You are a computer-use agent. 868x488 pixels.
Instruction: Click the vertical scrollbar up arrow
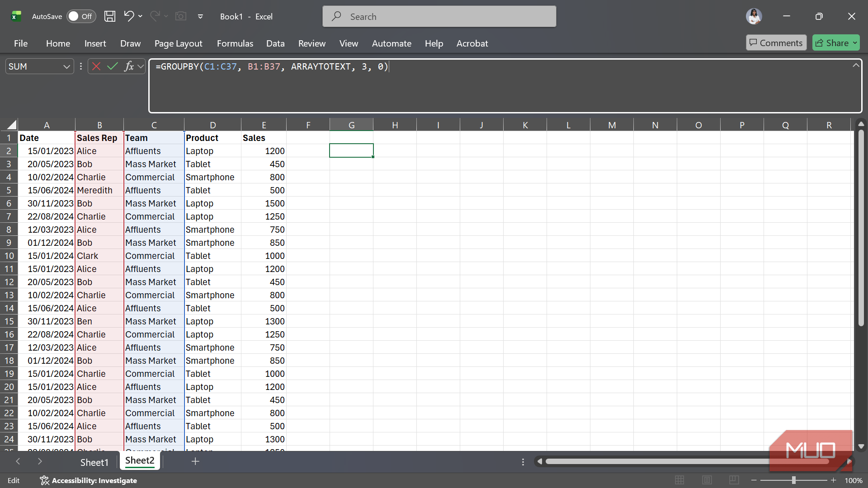(861, 124)
